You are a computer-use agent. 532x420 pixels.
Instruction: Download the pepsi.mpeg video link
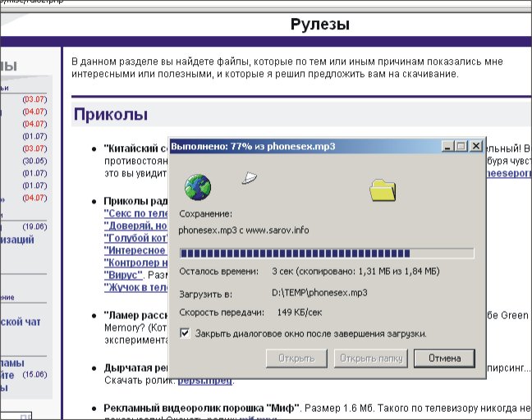coord(205,381)
